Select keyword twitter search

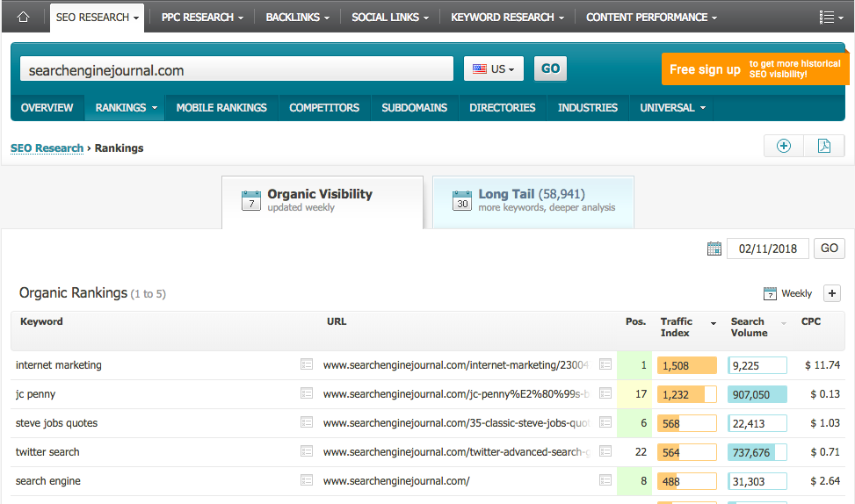click(47, 451)
